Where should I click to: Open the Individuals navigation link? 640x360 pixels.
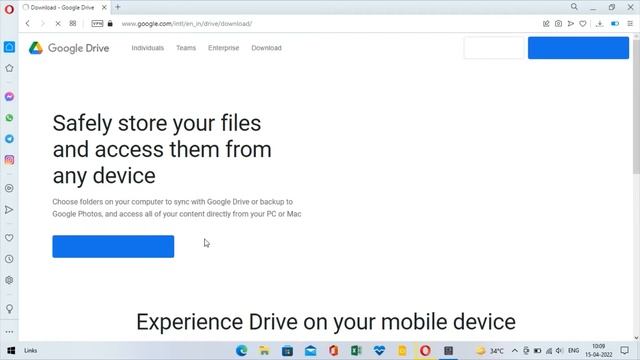coord(147,48)
